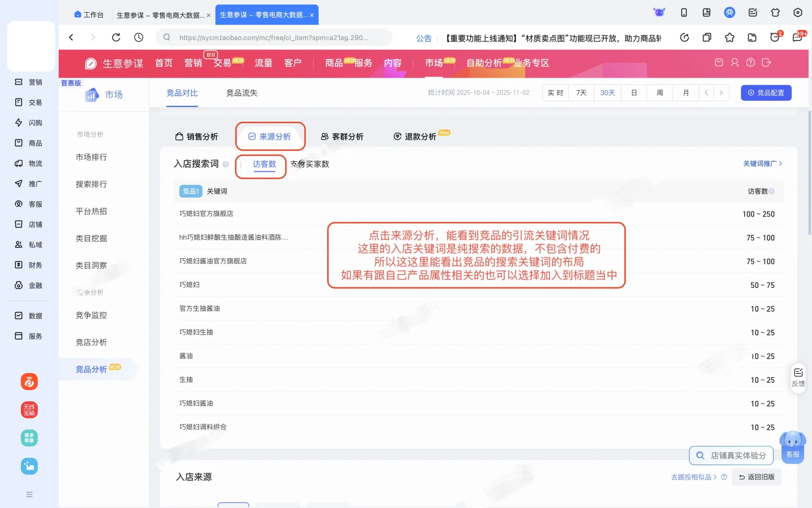Click the blue headset avatar icon
This screenshot has width=812, height=508.
coord(729,13)
